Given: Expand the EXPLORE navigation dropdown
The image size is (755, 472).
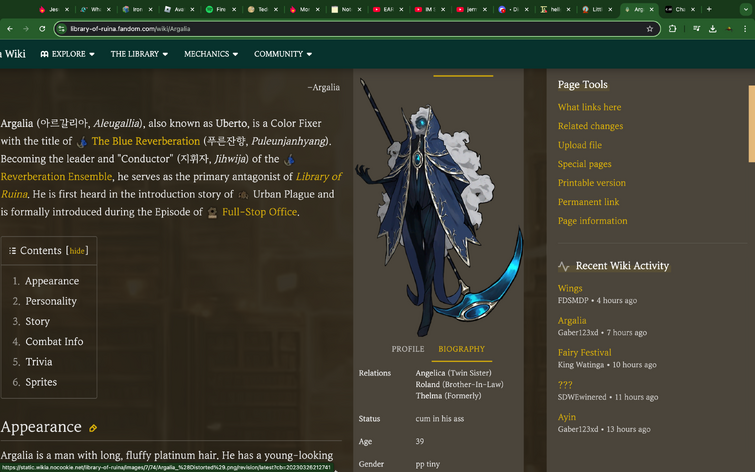Looking at the screenshot, I should 67,54.
